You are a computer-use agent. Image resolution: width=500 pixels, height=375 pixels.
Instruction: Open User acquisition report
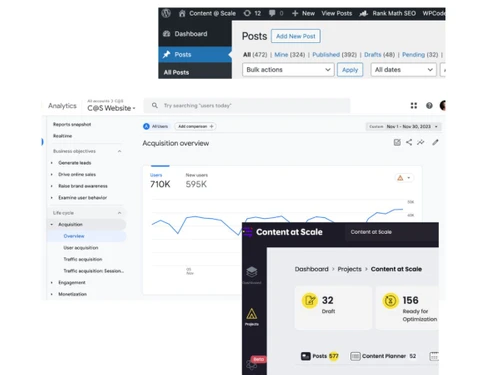pos(81,248)
